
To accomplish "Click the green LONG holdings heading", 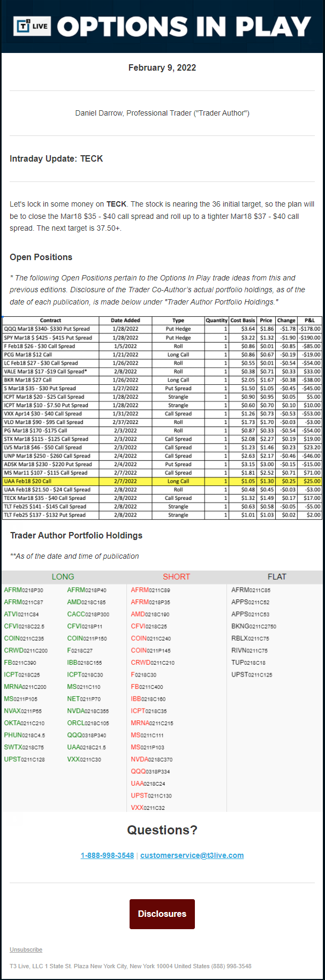I will 63,577.
